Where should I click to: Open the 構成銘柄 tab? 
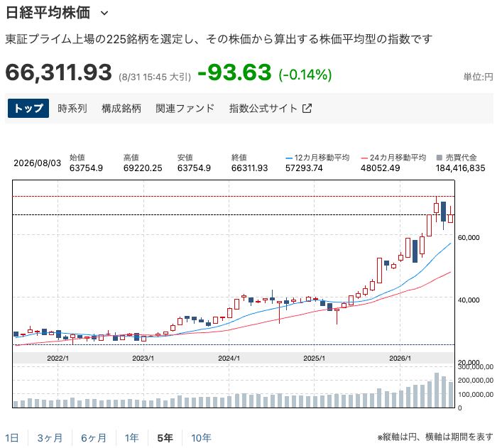tap(121, 108)
